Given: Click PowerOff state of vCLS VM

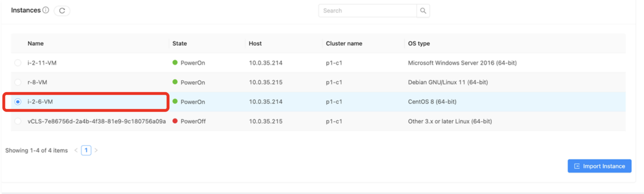Looking at the screenshot, I should 189,121.
